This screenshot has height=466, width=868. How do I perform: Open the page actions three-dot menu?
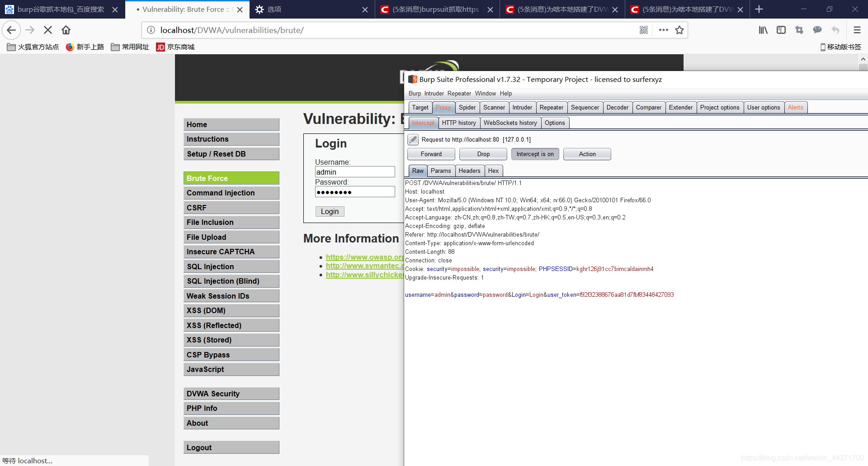point(663,30)
